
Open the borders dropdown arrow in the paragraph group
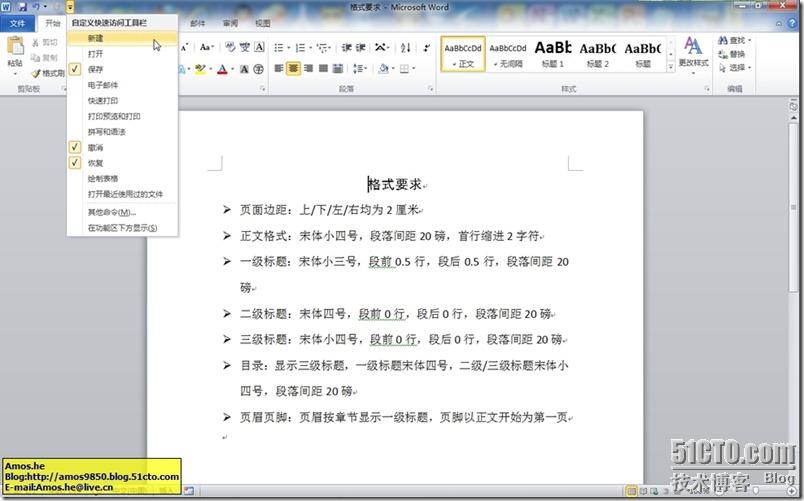413,69
